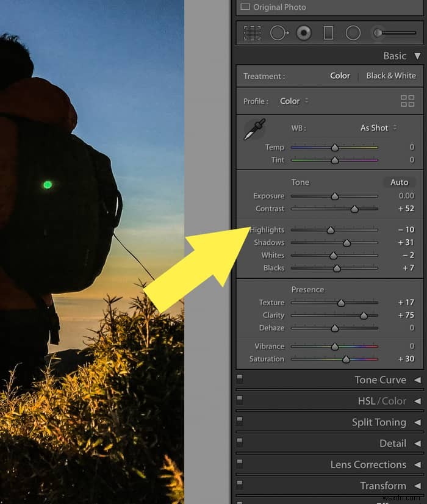
Task: Toggle HSL/Color panel on/off switch
Action: tap(240, 400)
